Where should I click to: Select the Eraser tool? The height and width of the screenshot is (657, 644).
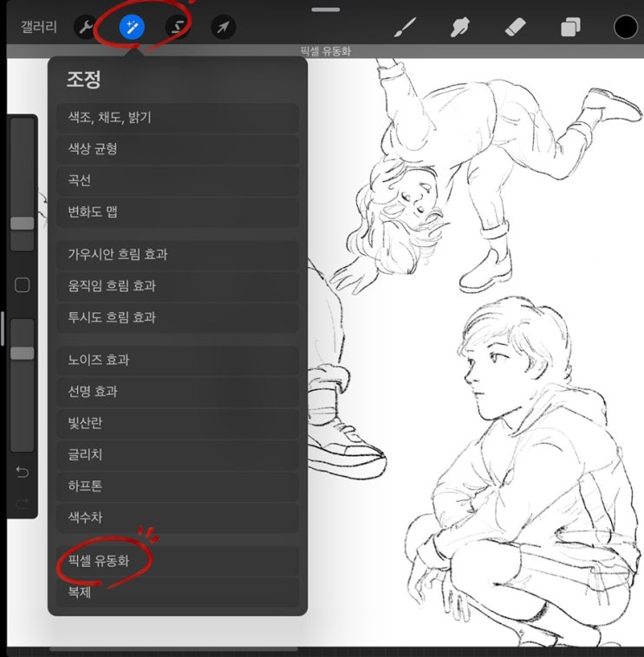click(515, 28)
